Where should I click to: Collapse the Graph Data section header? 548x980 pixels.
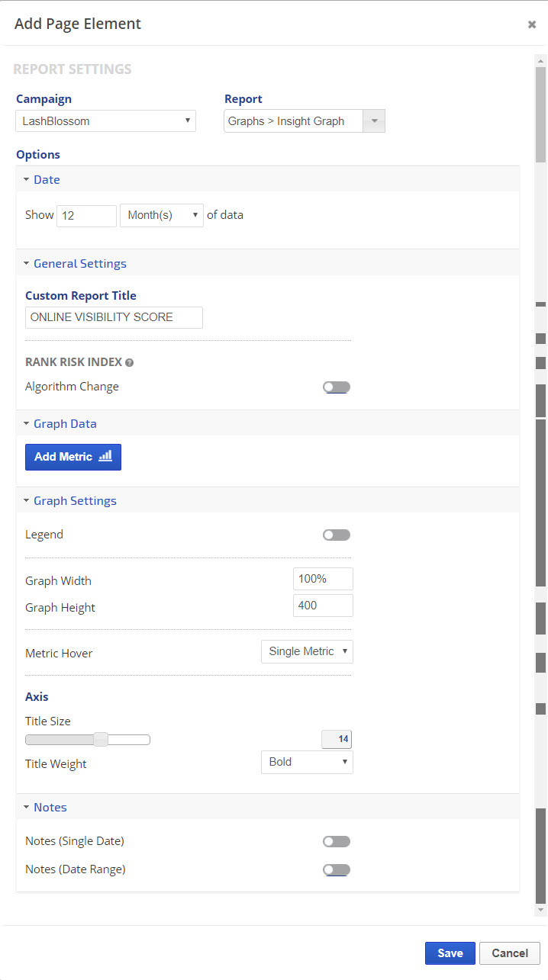coord(64,424)
